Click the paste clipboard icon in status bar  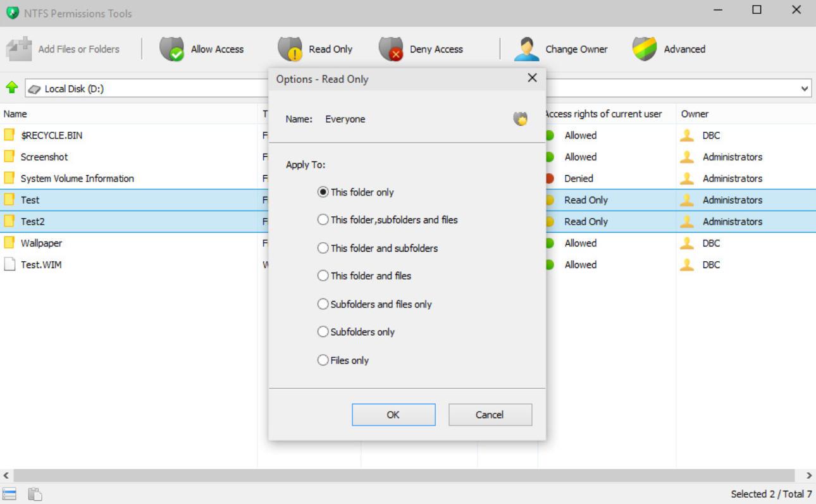(x=35, y=494)
